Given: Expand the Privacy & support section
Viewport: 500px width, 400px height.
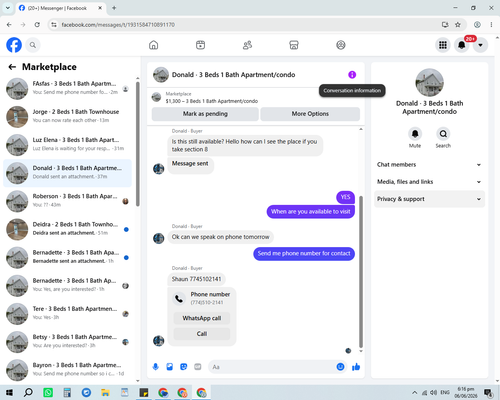Looking at the screenshot, I should 429,199.
